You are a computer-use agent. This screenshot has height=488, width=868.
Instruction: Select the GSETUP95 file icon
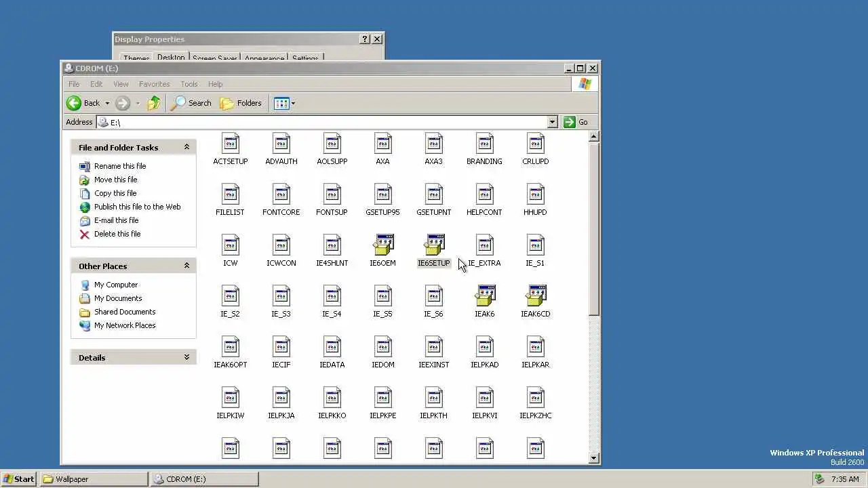point(383,195)
